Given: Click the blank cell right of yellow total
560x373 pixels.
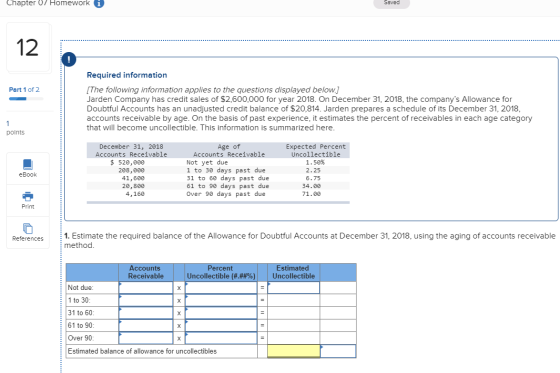Looking at the screenshot, I should [338, 351].
